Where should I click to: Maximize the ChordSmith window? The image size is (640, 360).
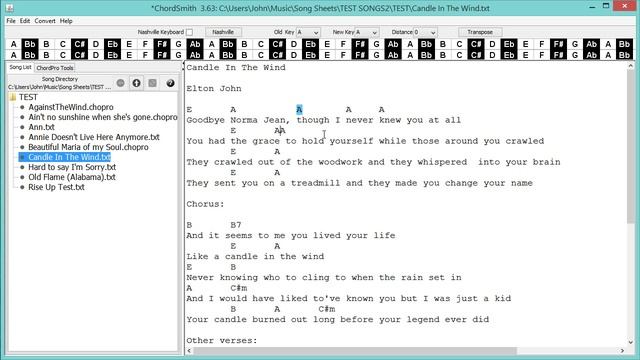pos(606,6)
